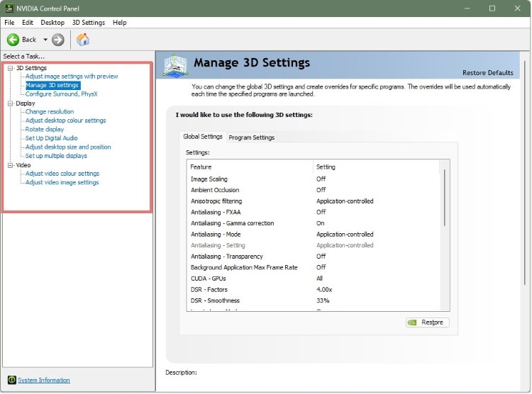Select the Antialiasing - FXAA row
Image resolution: width=532 pixels, height=394 pixels.
pos(314,212)
